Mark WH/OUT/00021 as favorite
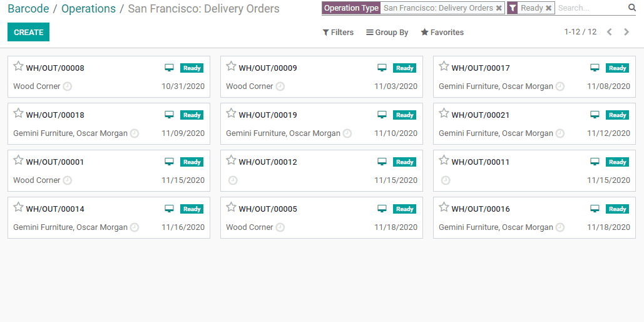Image resolution: width=644 pixels, height=322 pixels. [x=444, y=113]
